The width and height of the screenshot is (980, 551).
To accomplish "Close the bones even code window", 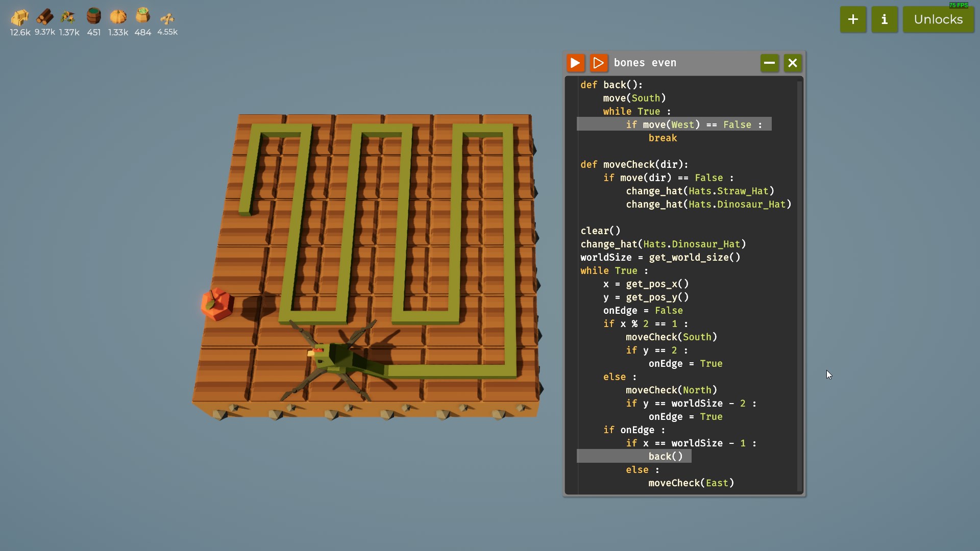I will click(792, 63).
